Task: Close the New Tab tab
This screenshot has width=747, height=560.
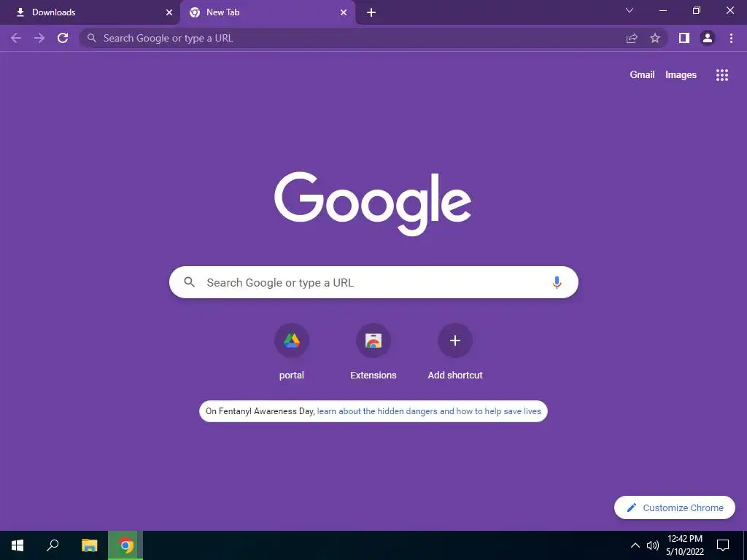Action: point(344,12)
